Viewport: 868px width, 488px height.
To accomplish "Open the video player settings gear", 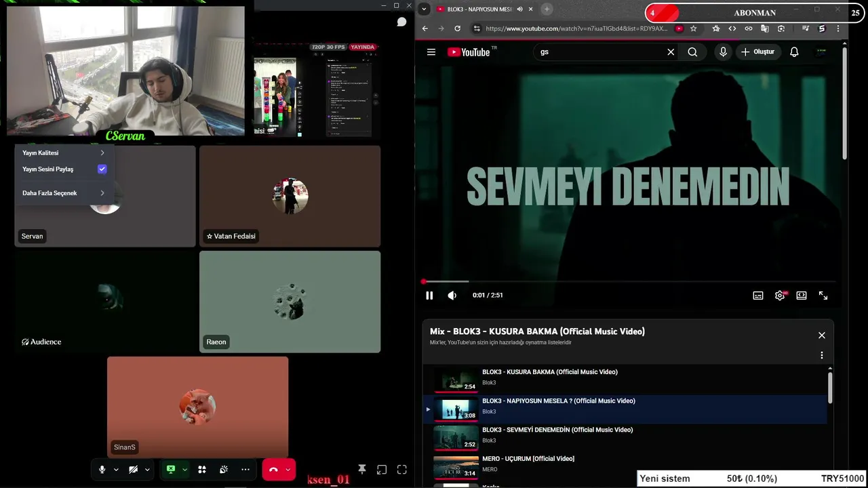I will point(780,296).
